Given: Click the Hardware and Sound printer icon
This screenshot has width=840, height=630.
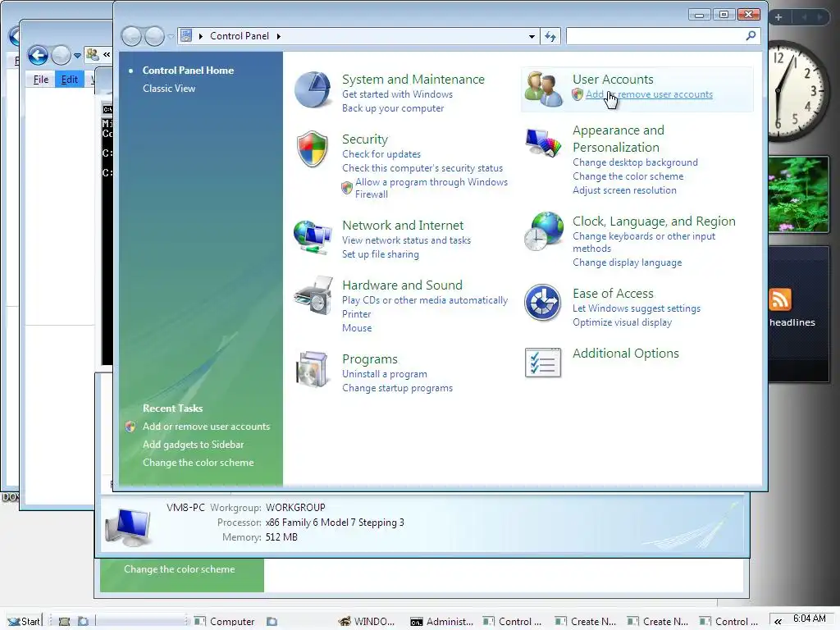Looking at the screenshot, I should point(313,295).
